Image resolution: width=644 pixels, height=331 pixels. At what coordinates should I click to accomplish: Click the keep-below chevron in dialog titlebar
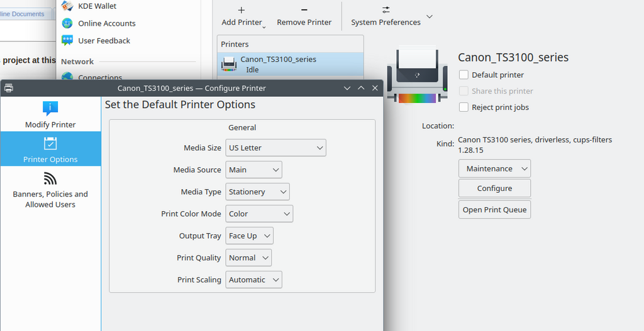click(x=347, y=88)
